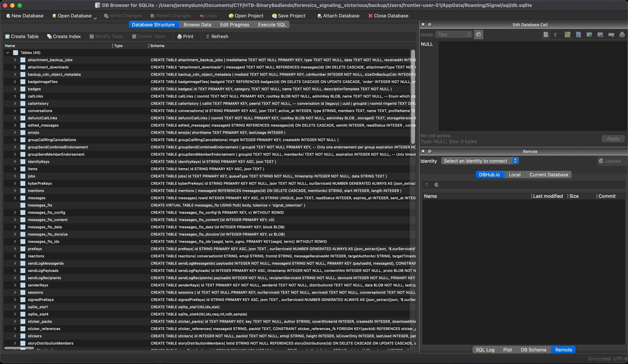Click the remote refresh arrows icon
This screenshot has width=628, height=364.
426,185
